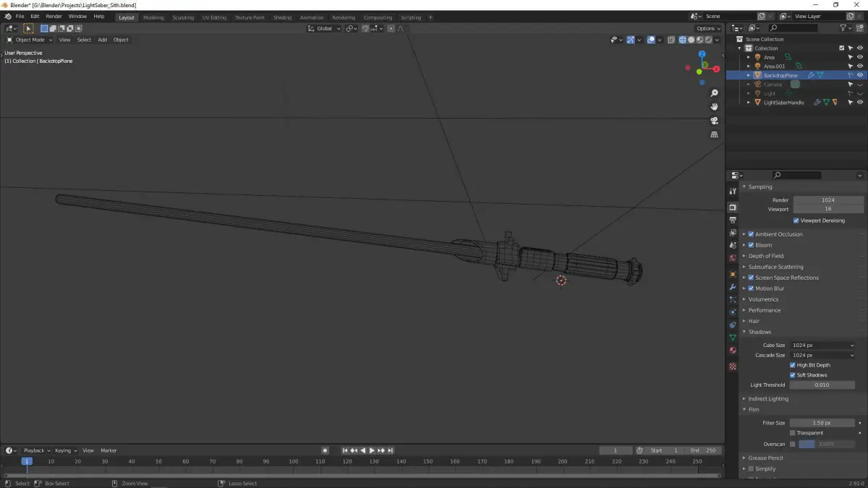This screenshot has height=488, width=868.
Task: Open the Object Data (mesh) properties tab
Action: point(733,338)
